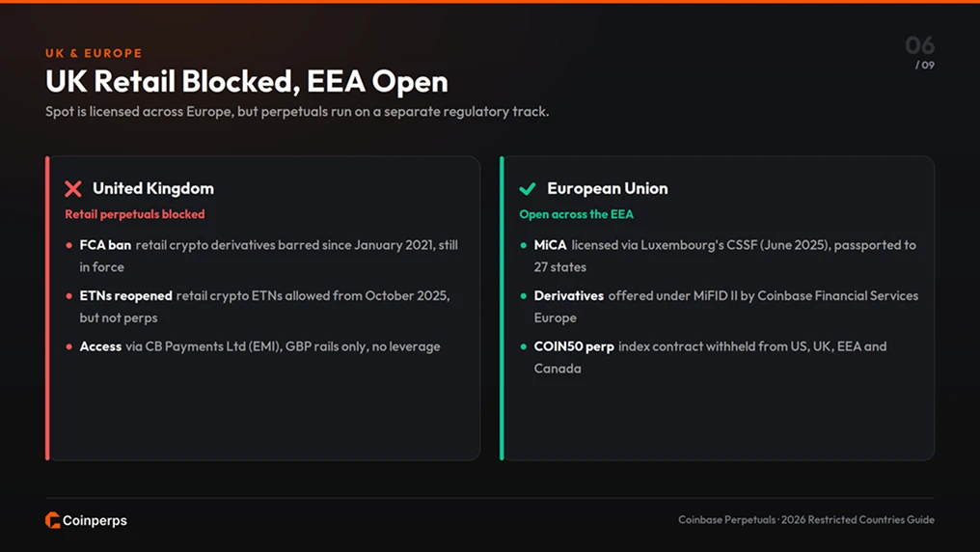Click the slide number 06 indicator
980x552 pixels.
coord(920,45)
